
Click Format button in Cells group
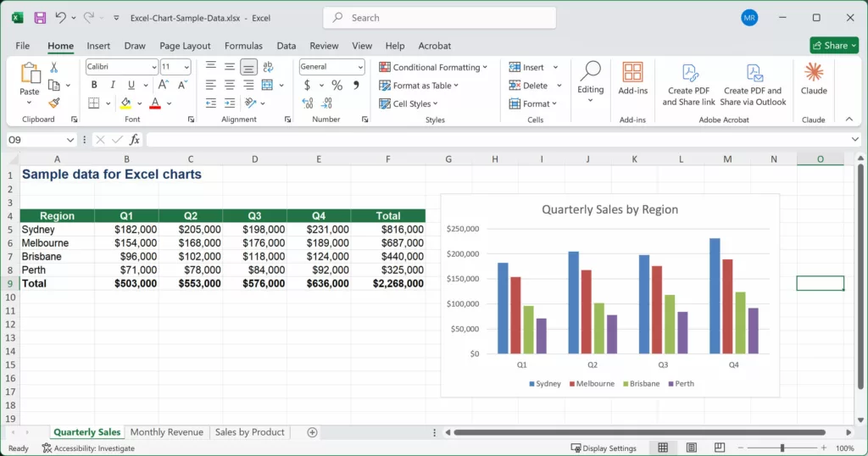click(x=532, y=103)
